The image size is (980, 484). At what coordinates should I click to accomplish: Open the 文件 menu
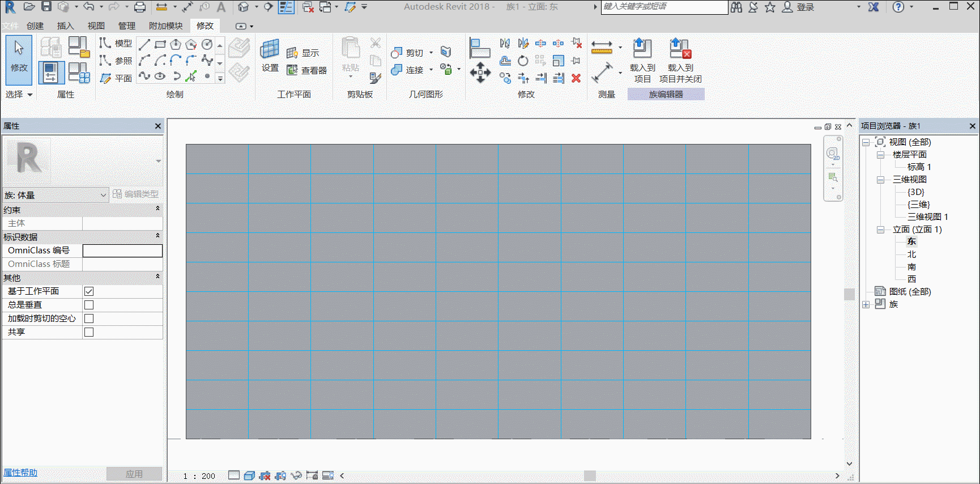(10, 26)
